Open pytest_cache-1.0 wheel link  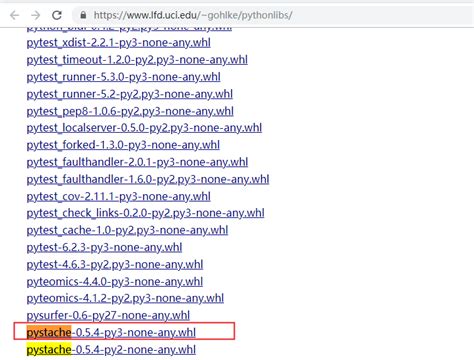(127, 230)
